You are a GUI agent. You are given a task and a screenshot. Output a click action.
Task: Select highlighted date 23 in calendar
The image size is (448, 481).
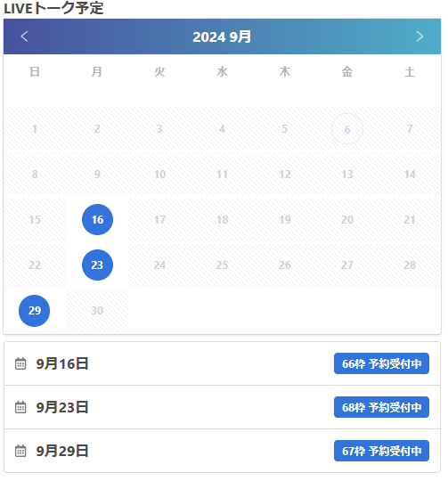coord(97,265)
